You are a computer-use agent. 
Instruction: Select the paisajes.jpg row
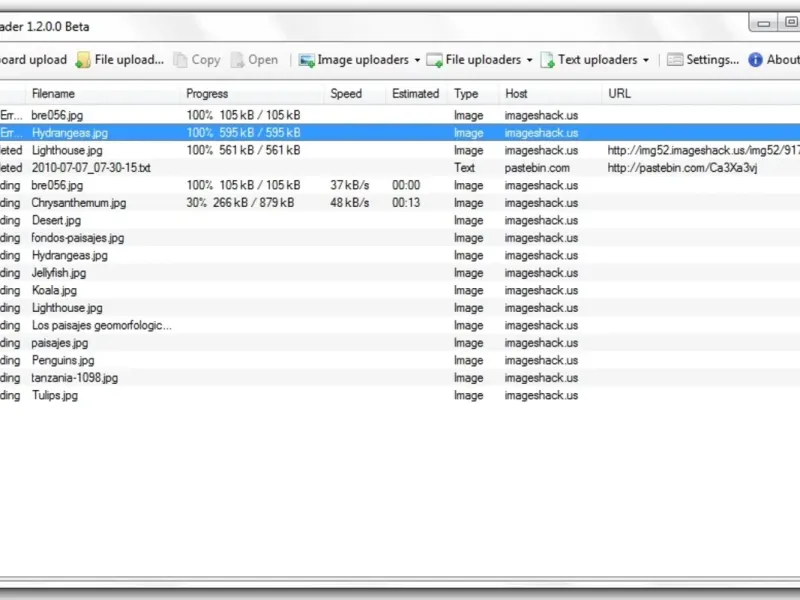(x=400, y=343)
